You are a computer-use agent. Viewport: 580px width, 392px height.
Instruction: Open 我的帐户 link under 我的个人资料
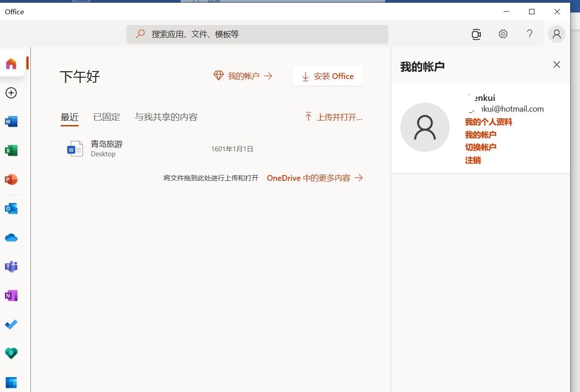tap(480, 135)
